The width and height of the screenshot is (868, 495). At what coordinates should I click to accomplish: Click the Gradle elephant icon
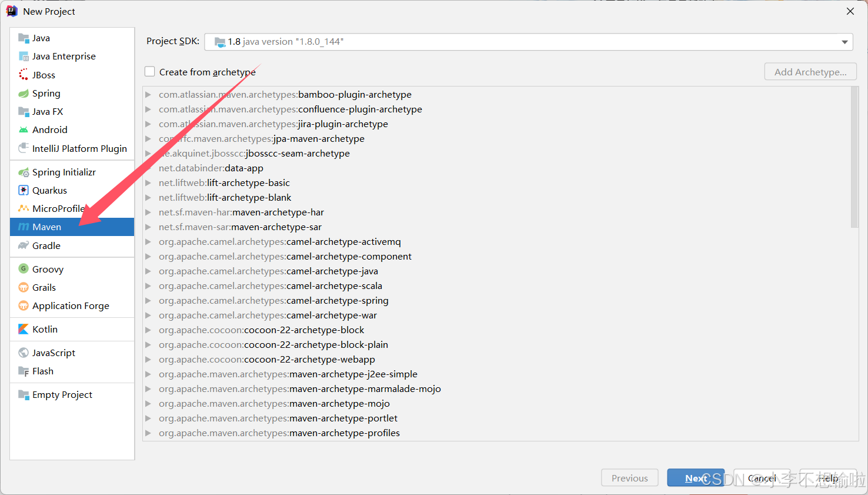pyautogui.click(x=24, y=245)
